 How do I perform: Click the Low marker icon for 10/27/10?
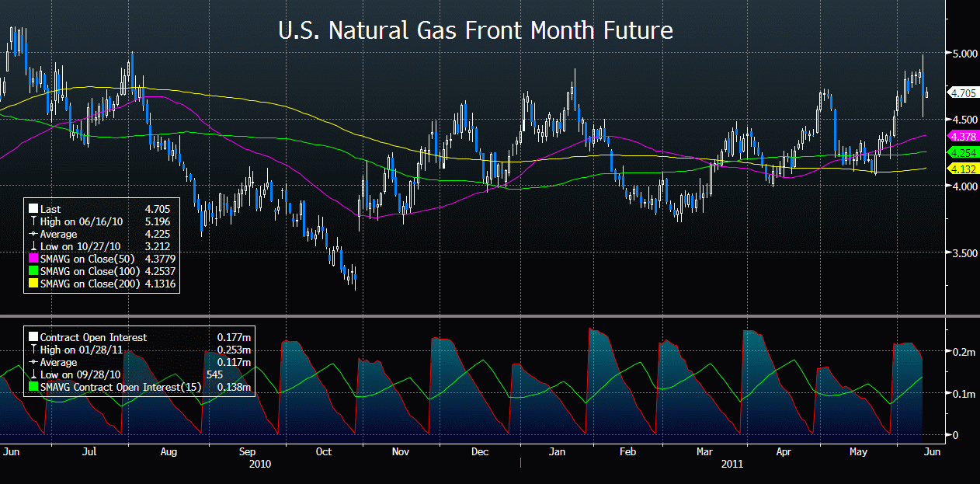pos(33,246)
